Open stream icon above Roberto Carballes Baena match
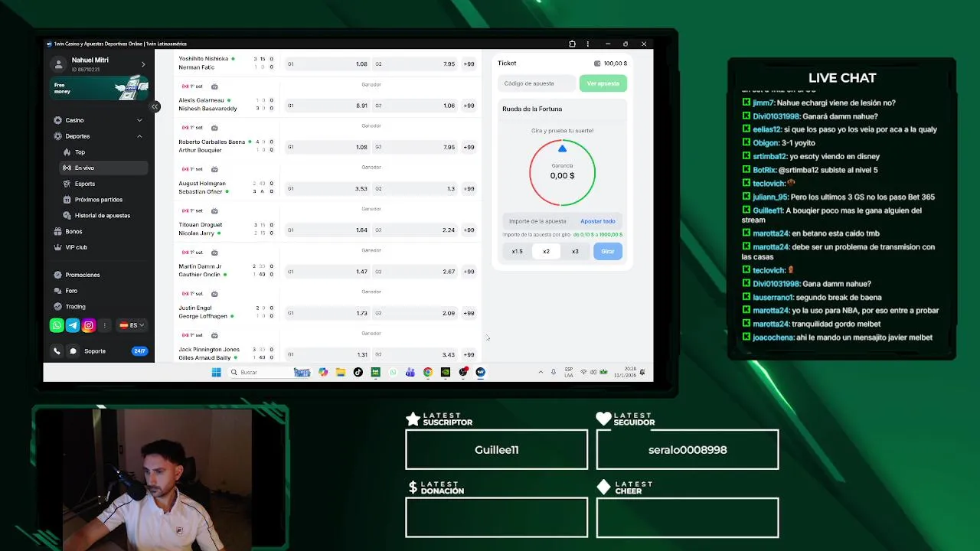Viewport: 980px width, 551px height. coord(214,128)
